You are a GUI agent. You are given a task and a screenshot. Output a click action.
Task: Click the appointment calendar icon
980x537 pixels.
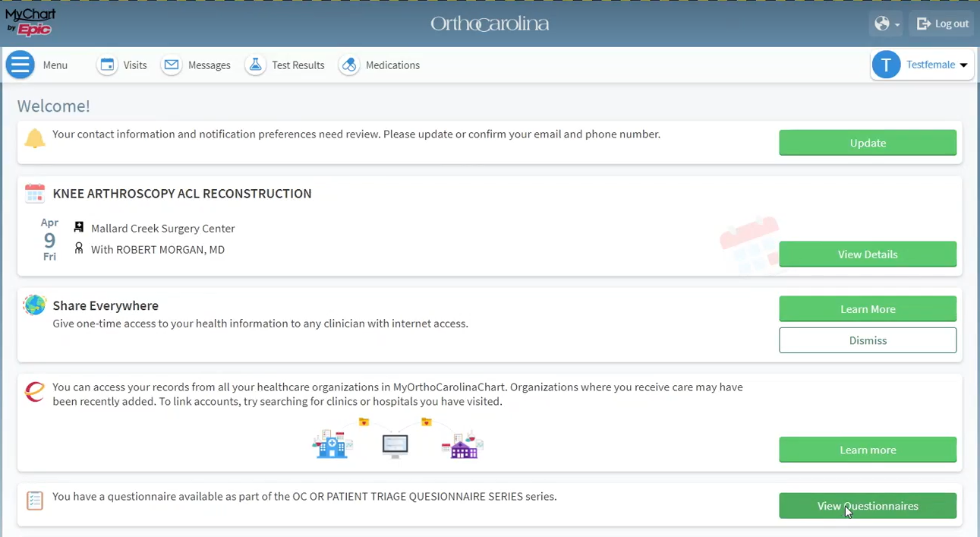coord(35,193)
